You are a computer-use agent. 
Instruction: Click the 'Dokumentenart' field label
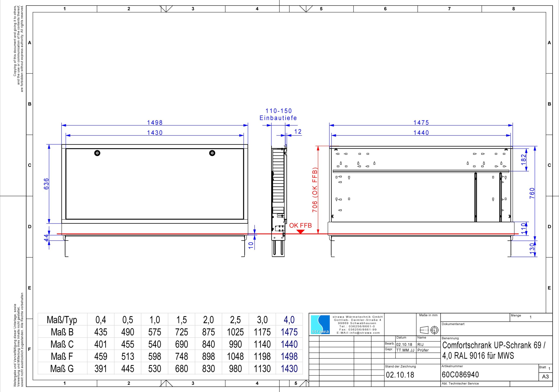click(453, 324)
